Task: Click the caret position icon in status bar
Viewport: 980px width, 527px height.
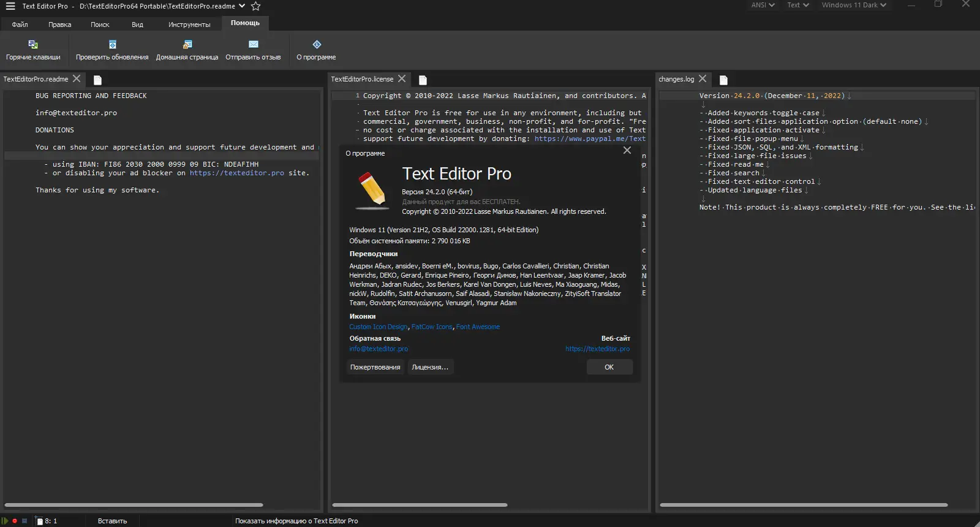Action: (x=39, y=521)
